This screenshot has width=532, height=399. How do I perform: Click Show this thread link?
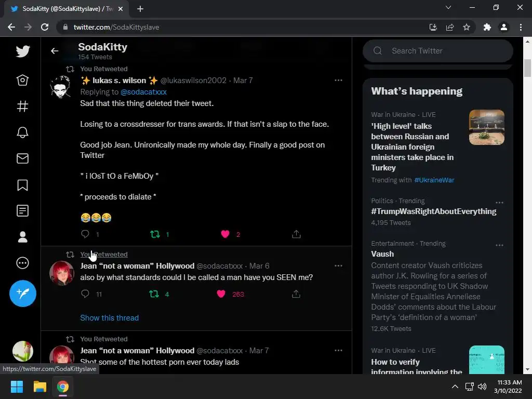pos(109,318)
